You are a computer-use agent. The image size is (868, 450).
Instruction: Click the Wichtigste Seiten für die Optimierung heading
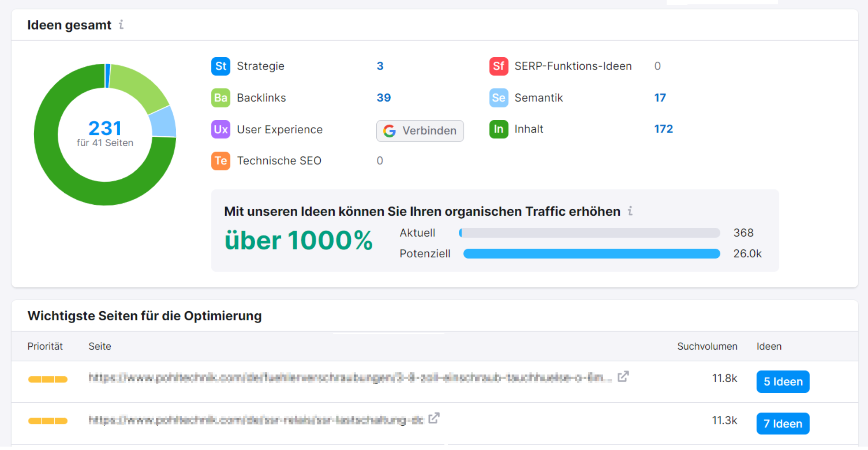(x=145, y=316)
